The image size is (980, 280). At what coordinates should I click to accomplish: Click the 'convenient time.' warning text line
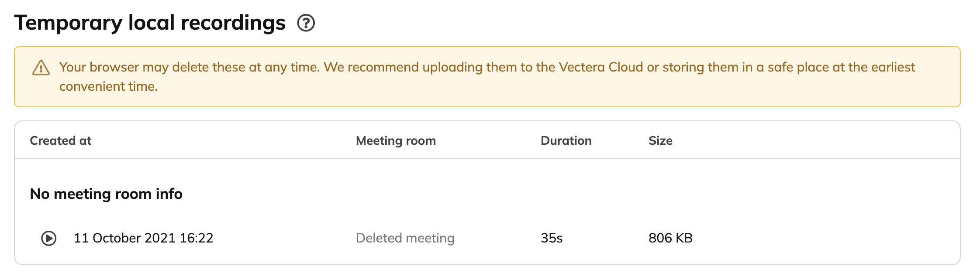108,86
